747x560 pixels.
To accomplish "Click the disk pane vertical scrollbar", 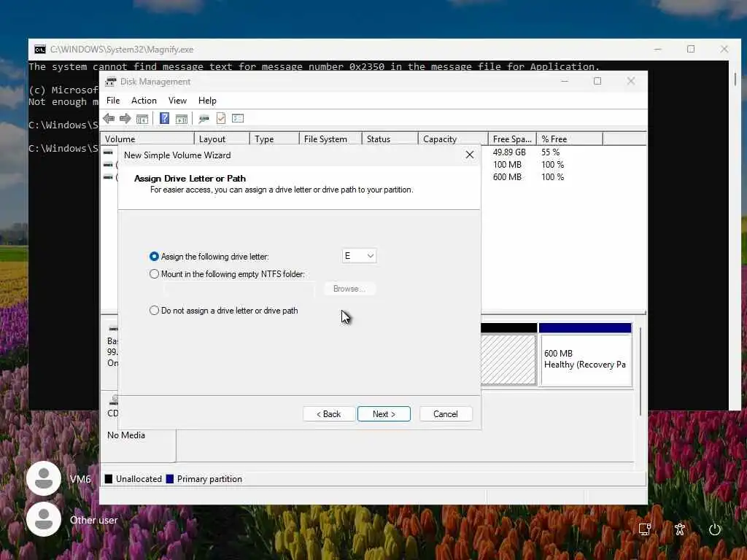I will click(x=640, y=371).
